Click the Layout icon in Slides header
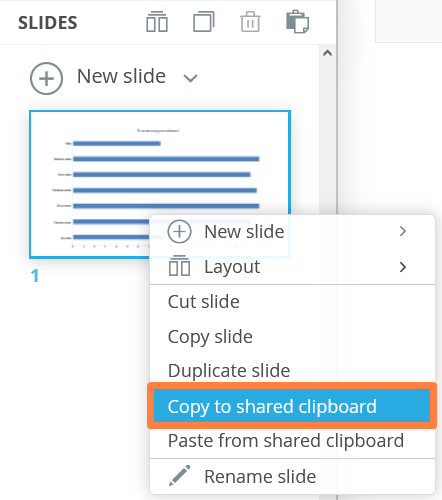 (x=157, y=22)
